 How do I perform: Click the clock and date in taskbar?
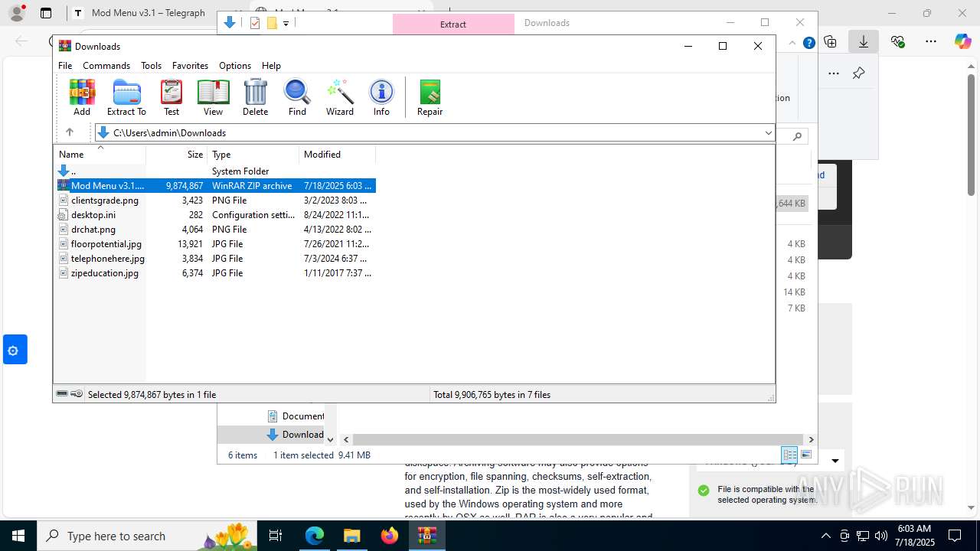tap(914, 536)
